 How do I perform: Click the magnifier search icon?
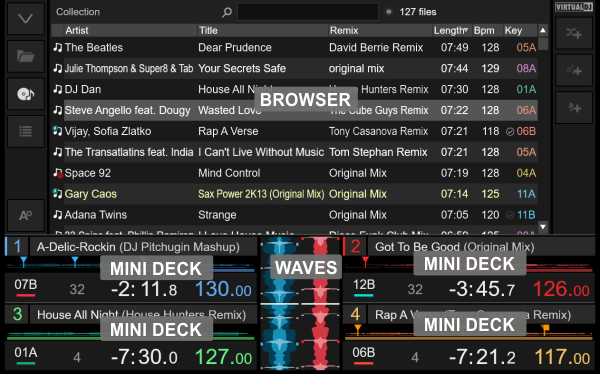coord(227,12)
